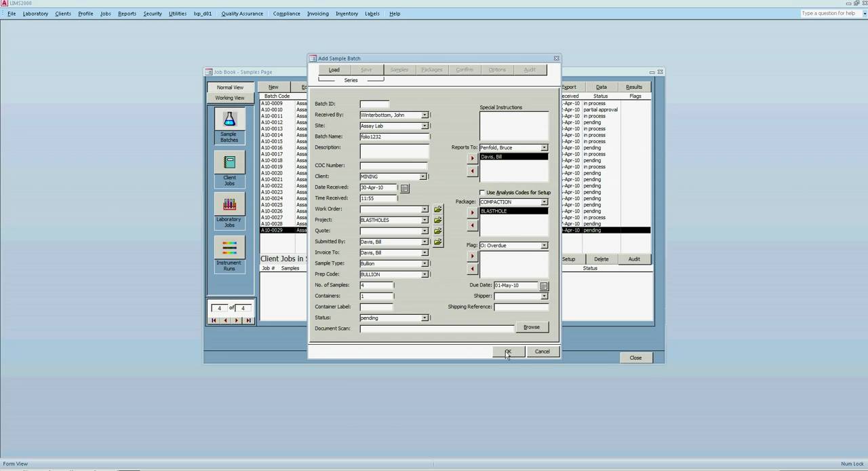Open Date Received calendar picker
The height and width of the screenshot is (471, 868).
point(405,188)
